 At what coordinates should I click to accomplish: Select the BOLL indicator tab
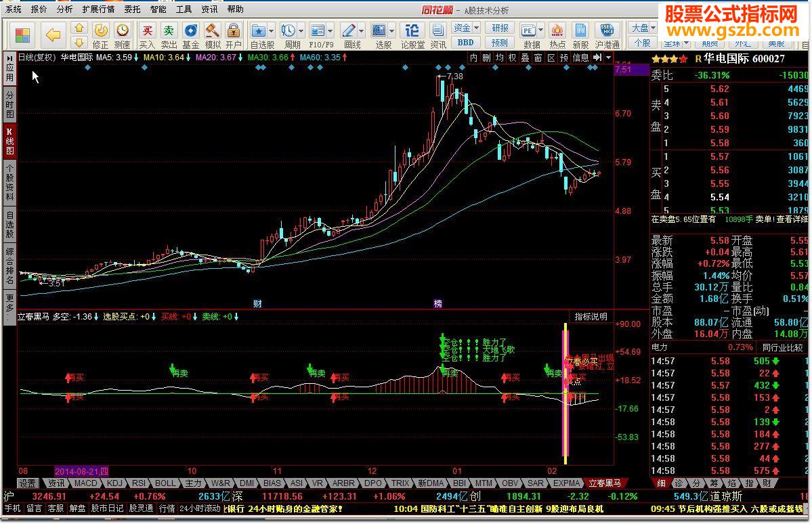pos(165,483)
